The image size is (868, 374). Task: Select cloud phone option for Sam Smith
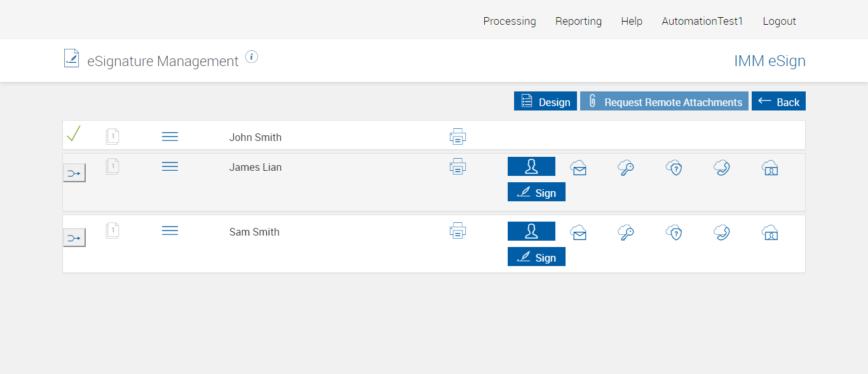721,232
